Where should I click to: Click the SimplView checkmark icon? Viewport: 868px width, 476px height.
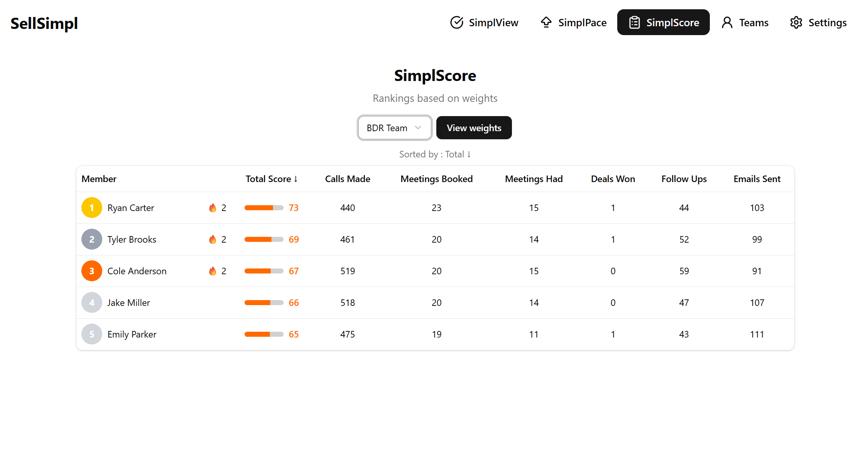(x=457, y=22)
